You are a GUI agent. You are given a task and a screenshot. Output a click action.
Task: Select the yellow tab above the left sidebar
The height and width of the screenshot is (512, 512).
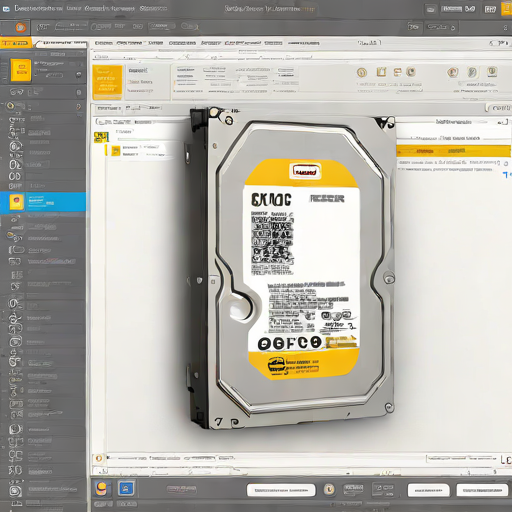(x=15, y=43)
